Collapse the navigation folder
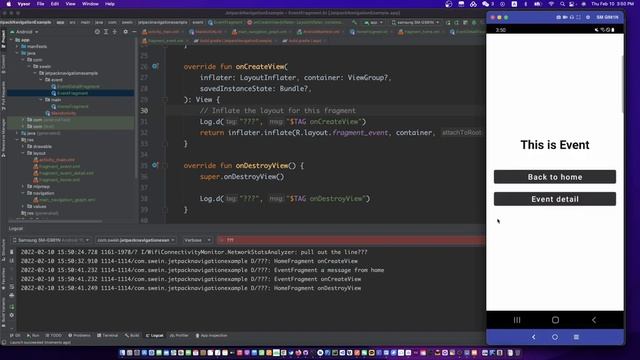This screenshot has width=640, height=360. click(23, 193)
